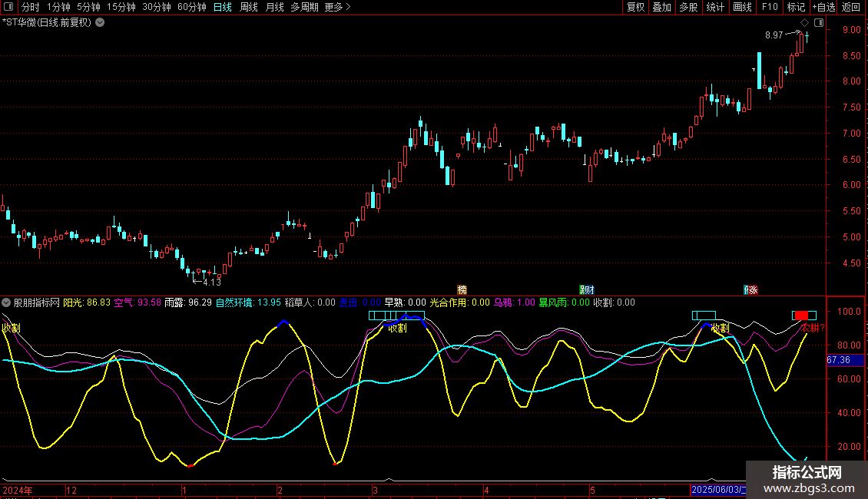This screenshot has width=868, height=499.
Task: Click the 标记 mark button
Action: 796,7
